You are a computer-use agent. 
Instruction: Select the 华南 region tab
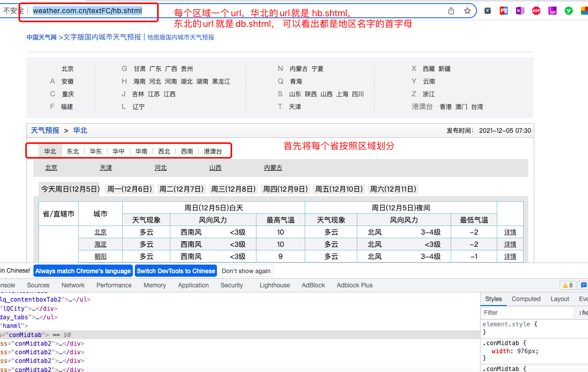click(141, 152)
